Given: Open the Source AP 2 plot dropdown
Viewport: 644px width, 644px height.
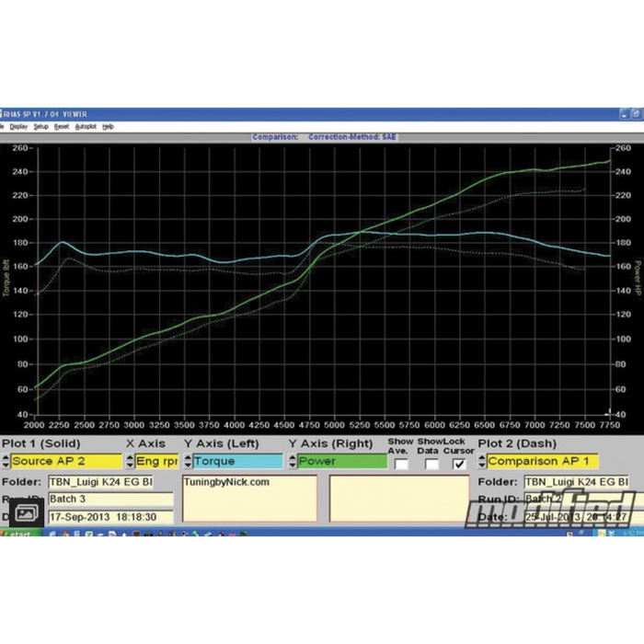Looking at the screenshot, I should [66, 461].
